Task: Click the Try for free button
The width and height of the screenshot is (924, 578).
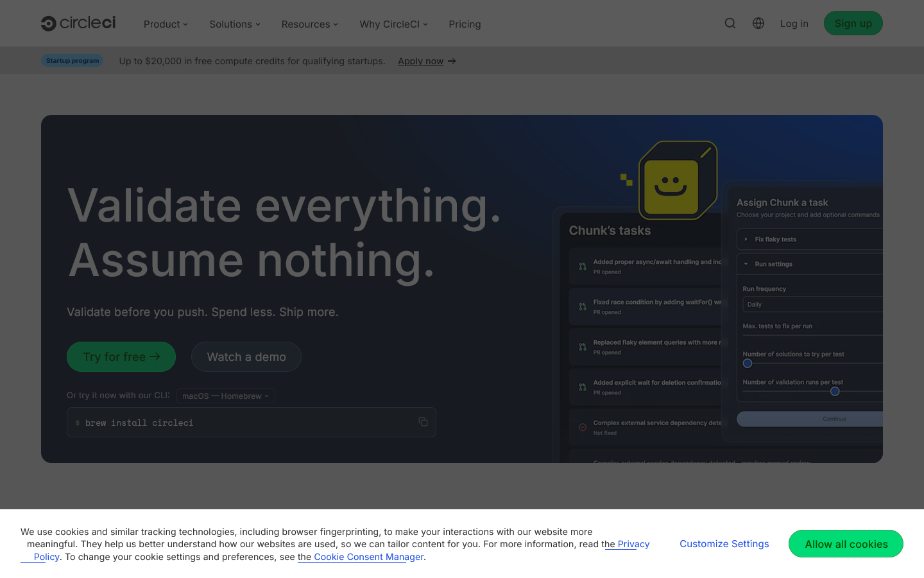Action: [121, 356]
